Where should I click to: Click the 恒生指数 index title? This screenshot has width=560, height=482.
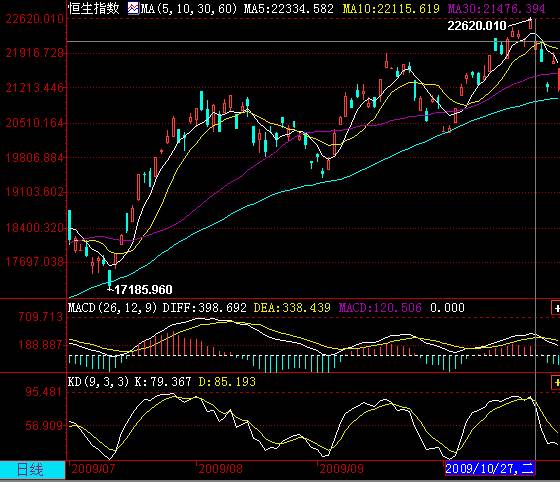(x=94, y=8)
